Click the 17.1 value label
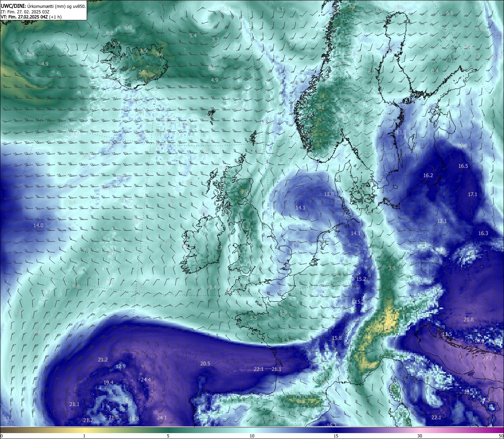 pyautogui.click(x=472, y=194)
